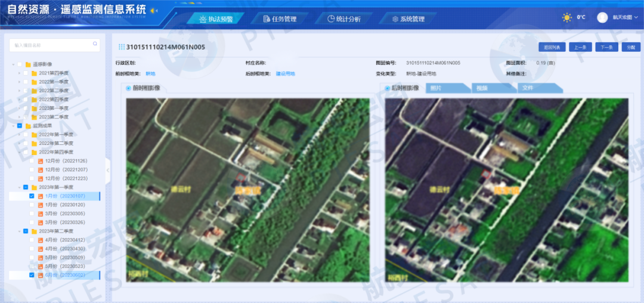Click the search magnifier in project name field
Image resolution: width=644 pixels, height=303 pixels.
[95, 44]
